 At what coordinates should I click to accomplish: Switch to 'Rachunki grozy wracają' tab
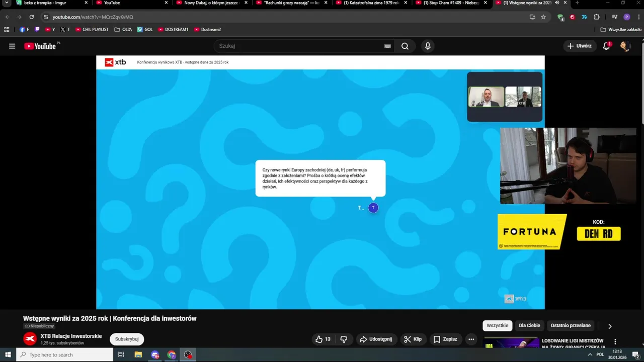pyautogui.click(x=290, y=3)
